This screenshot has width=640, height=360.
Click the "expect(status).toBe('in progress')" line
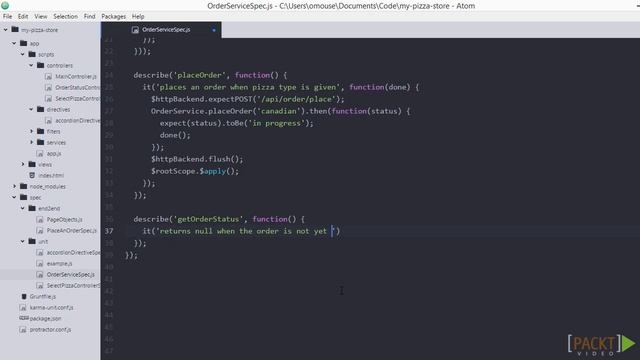[236, 123]
